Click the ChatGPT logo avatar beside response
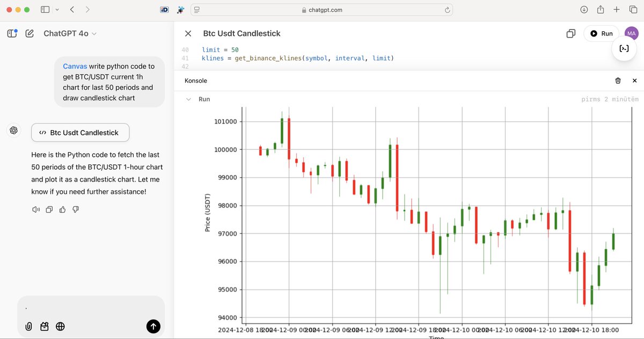 tap(14, 130)
